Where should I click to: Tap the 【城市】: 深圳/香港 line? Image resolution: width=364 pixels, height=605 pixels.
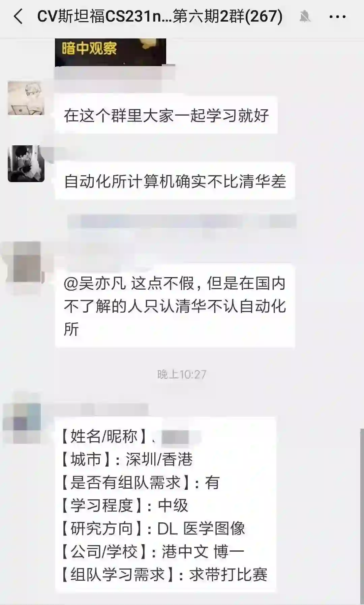[127, 459]
